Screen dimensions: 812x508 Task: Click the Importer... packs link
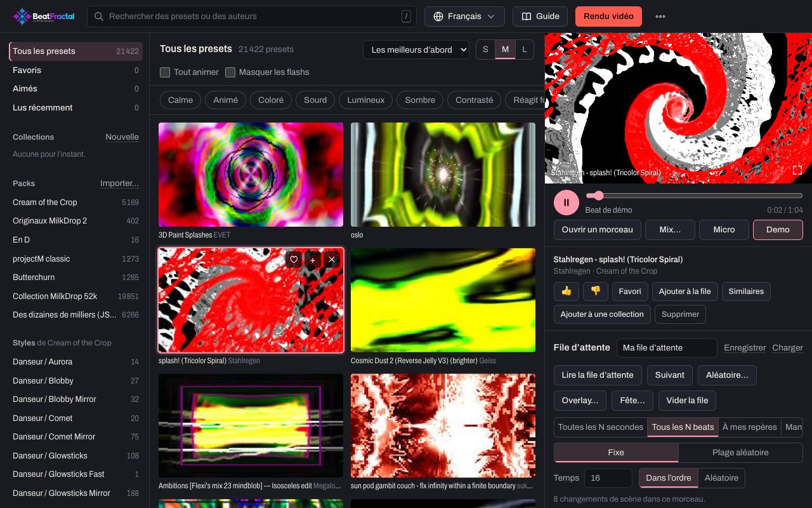click(119, 184)
